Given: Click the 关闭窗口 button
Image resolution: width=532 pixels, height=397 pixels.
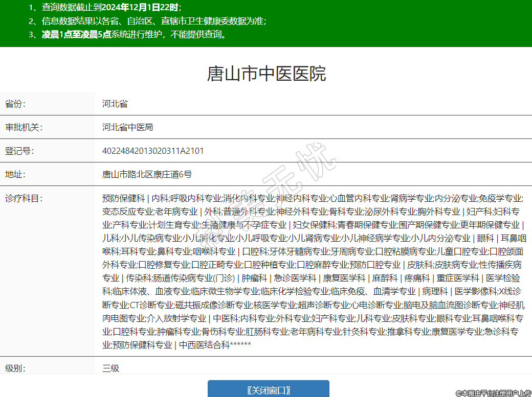Looking at the screenshot, I should 268,390.
